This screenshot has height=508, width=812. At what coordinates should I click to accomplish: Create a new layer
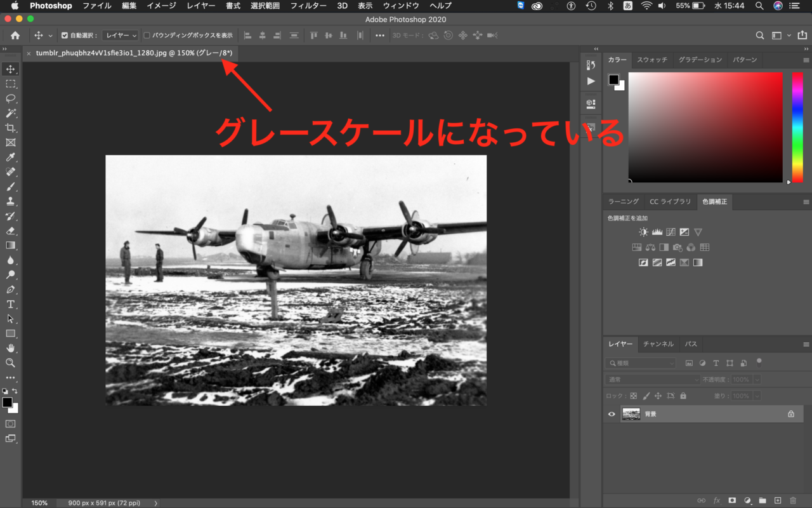[x=778, y=500]
